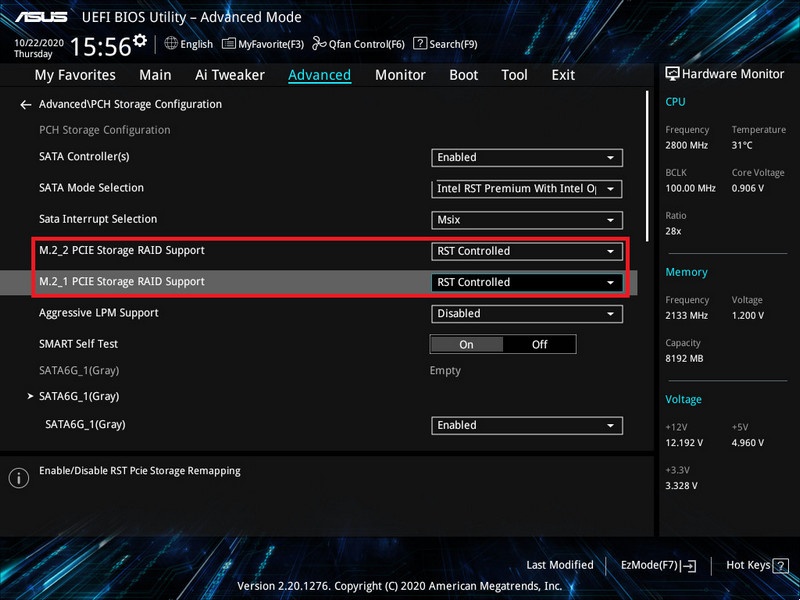
Task: Open the Sata Interrupt Selection Msix dropdown
Action: point(527,220)
